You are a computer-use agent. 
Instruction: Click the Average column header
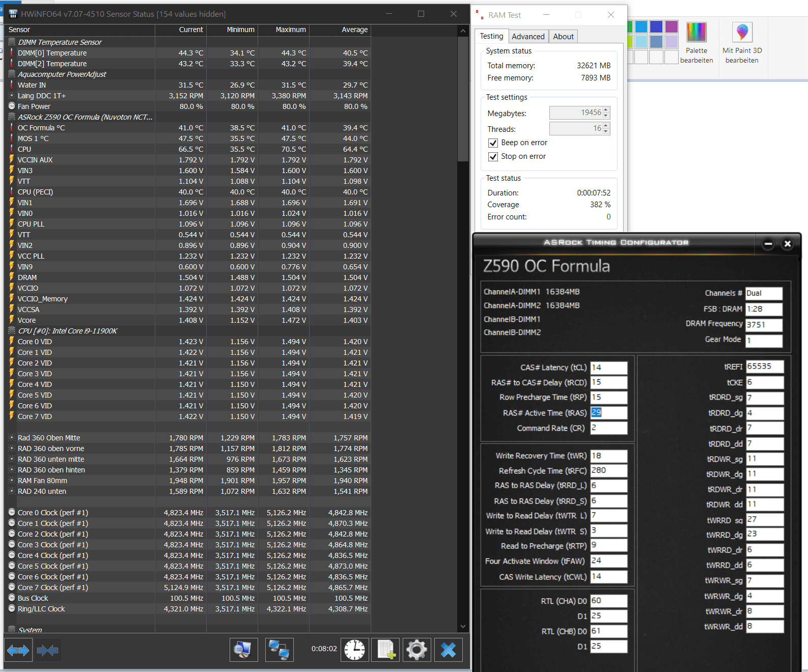coord(340,30)
